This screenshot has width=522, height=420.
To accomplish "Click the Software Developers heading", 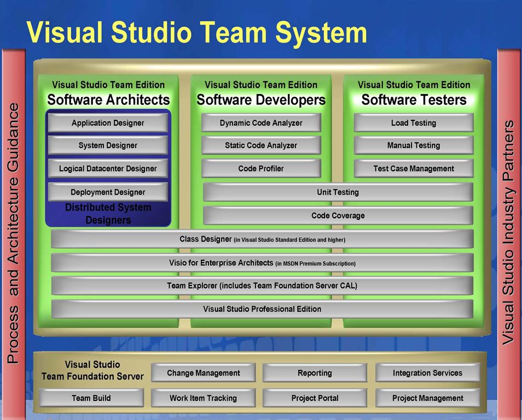I will [x=261, y=100].
